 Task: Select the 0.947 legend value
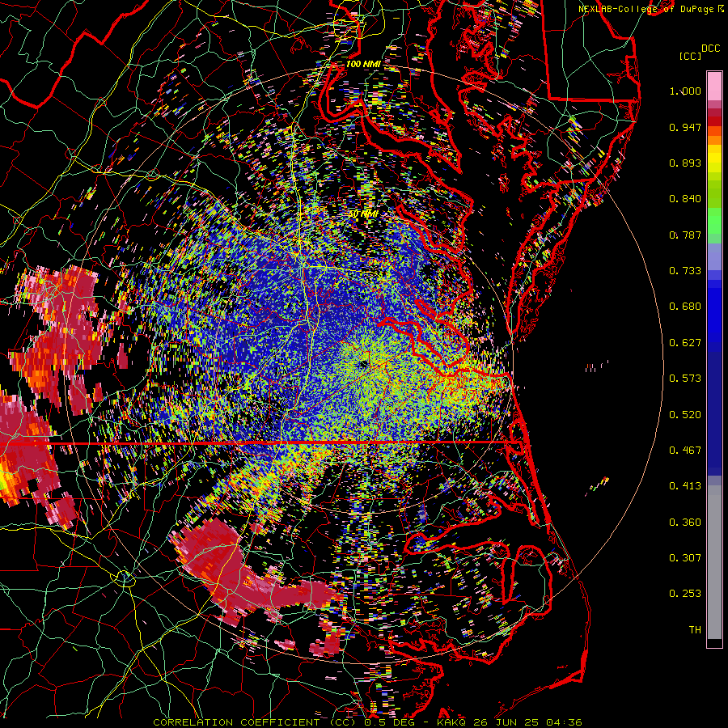coord(685,127)
